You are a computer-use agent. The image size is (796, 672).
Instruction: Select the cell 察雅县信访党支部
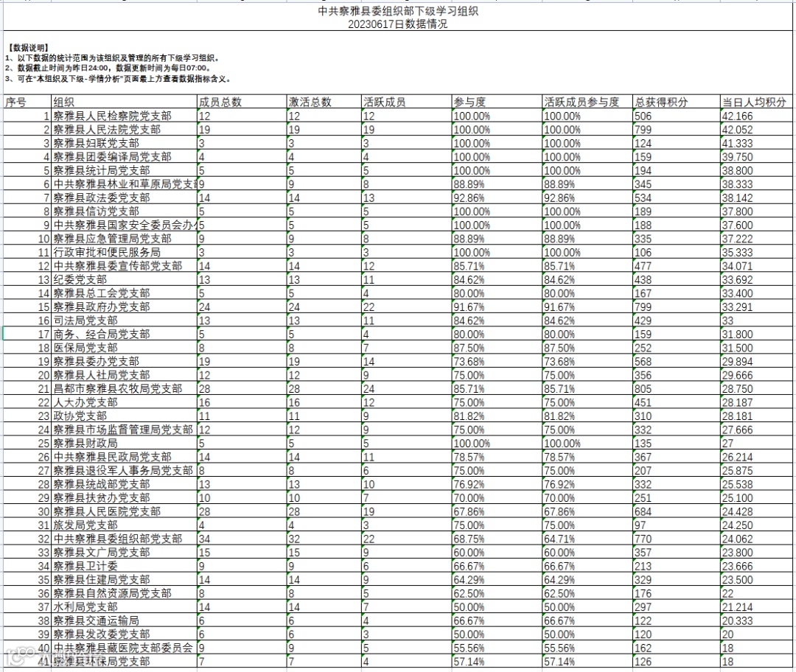(125, 211)
